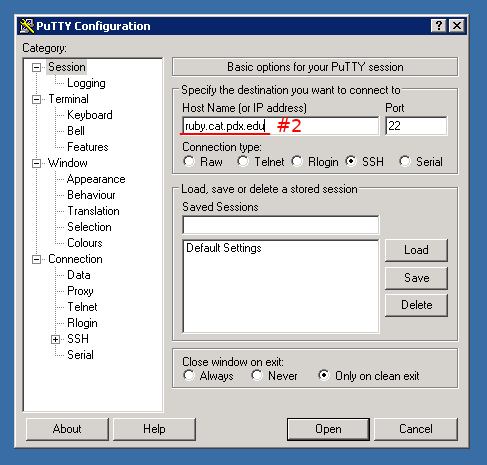Viewport: 487px width, 465px height.
Task: Click Open to start the connection
Action: click(328, 429)
